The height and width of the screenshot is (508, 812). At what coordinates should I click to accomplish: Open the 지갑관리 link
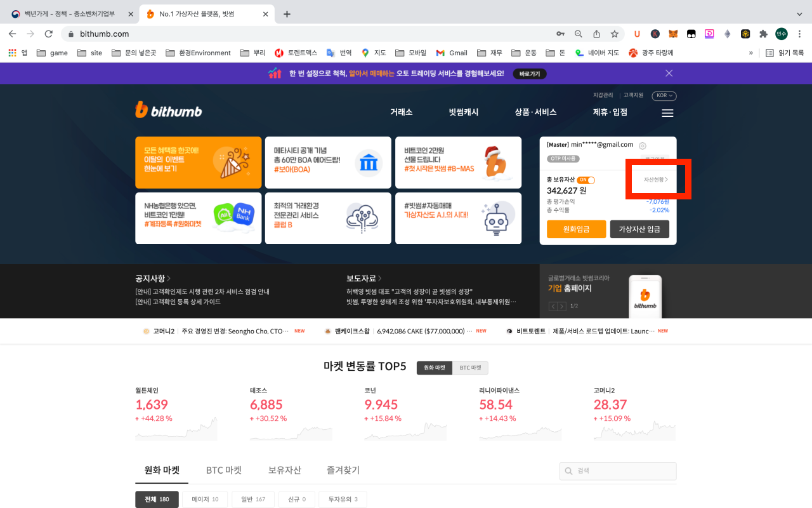click(x=603, y=95)
